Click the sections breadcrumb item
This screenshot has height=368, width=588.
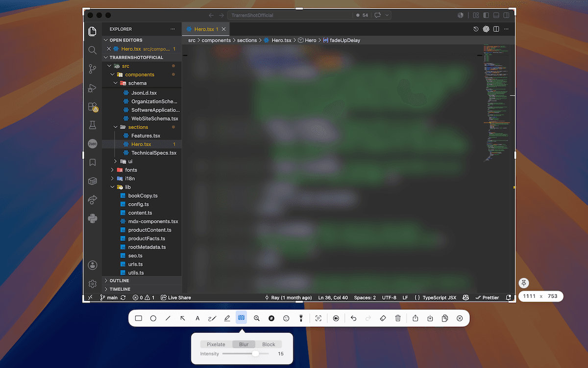coord(247,40)
